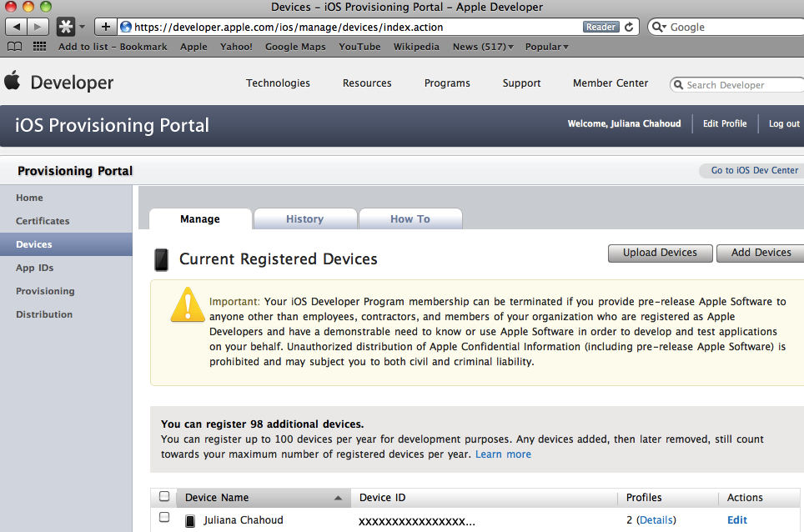Click the Learn more link
The height and width of the screenshot is (532, 804).
pyautogui.click(x=503, y=454)
